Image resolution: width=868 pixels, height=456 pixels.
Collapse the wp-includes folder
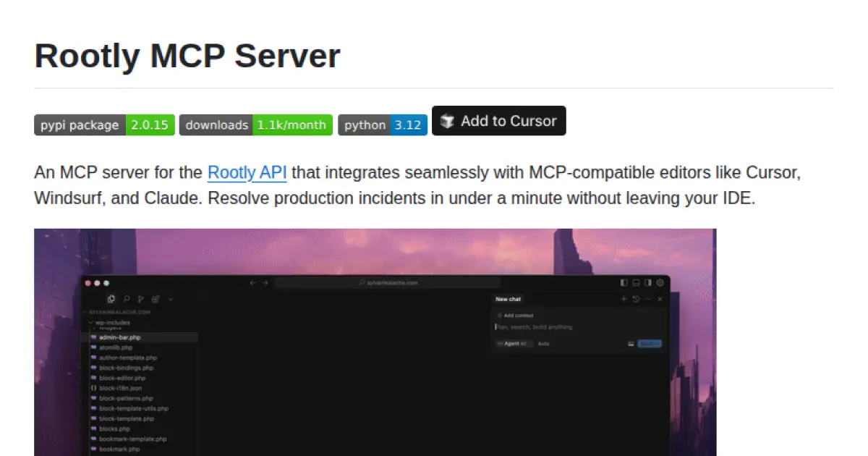tap(90, 322)
